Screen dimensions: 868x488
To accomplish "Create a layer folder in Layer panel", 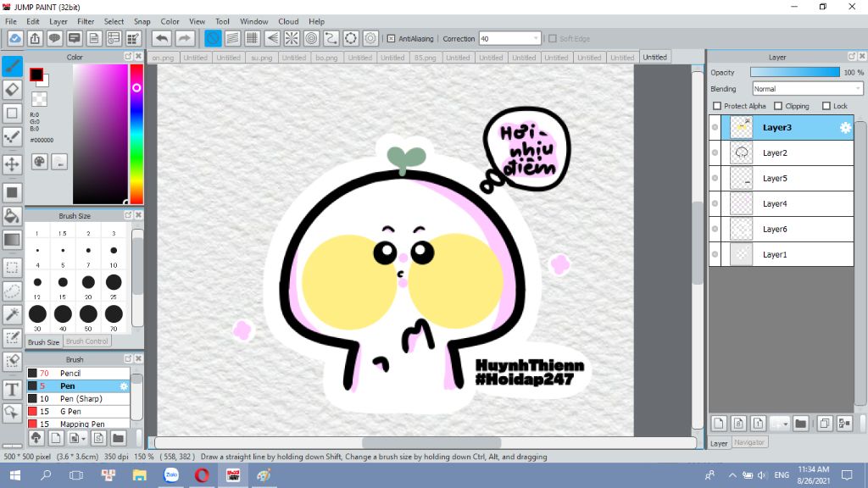I will (x=800, y=424).
